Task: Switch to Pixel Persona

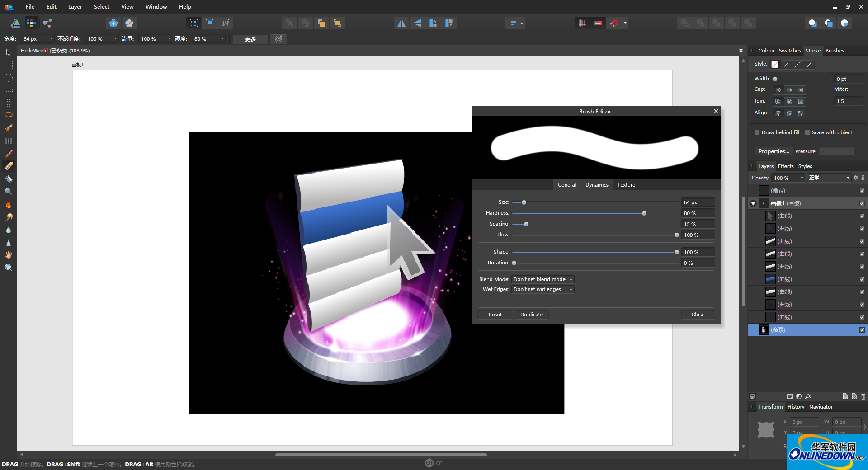Action: [31, 23]
